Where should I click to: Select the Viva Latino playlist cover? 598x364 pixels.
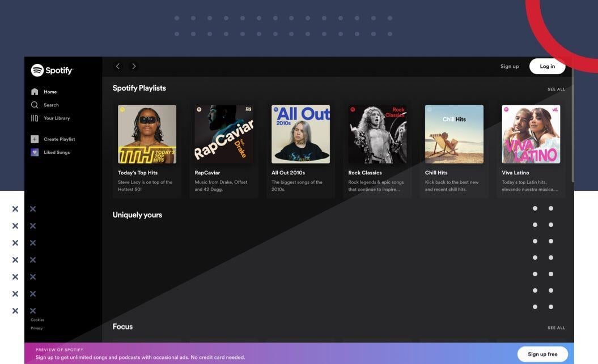(531, 134)
